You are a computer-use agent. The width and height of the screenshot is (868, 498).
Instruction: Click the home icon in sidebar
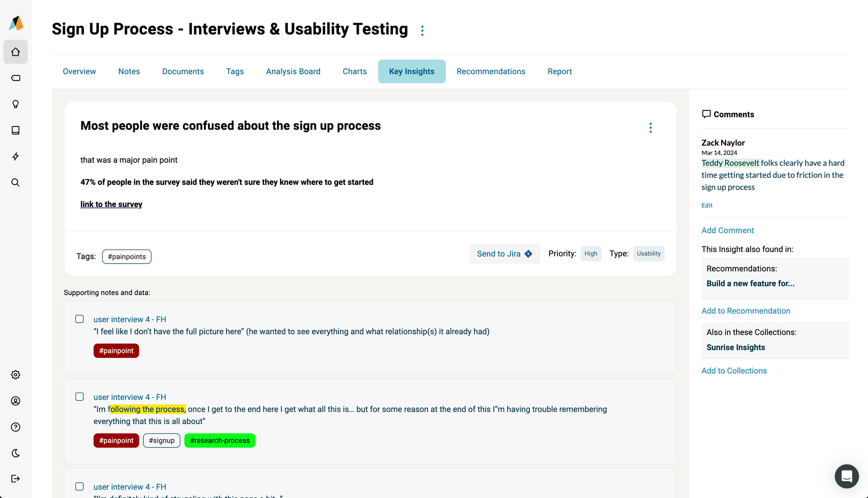[x=15, y=52]
